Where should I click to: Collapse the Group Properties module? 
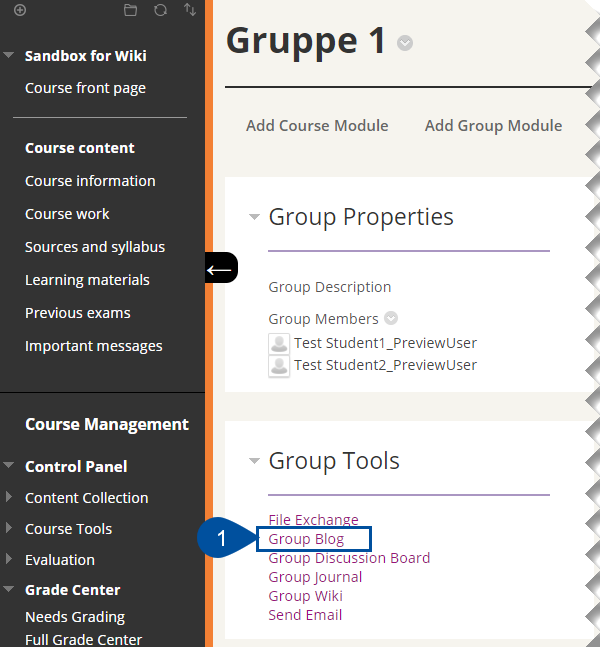pos(255,217)
